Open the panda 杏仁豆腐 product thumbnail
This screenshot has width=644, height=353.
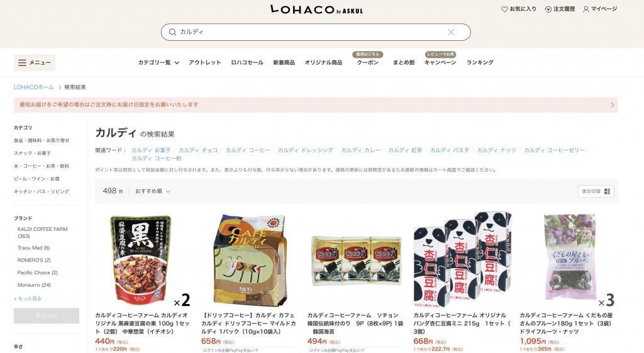pos(462,260)
